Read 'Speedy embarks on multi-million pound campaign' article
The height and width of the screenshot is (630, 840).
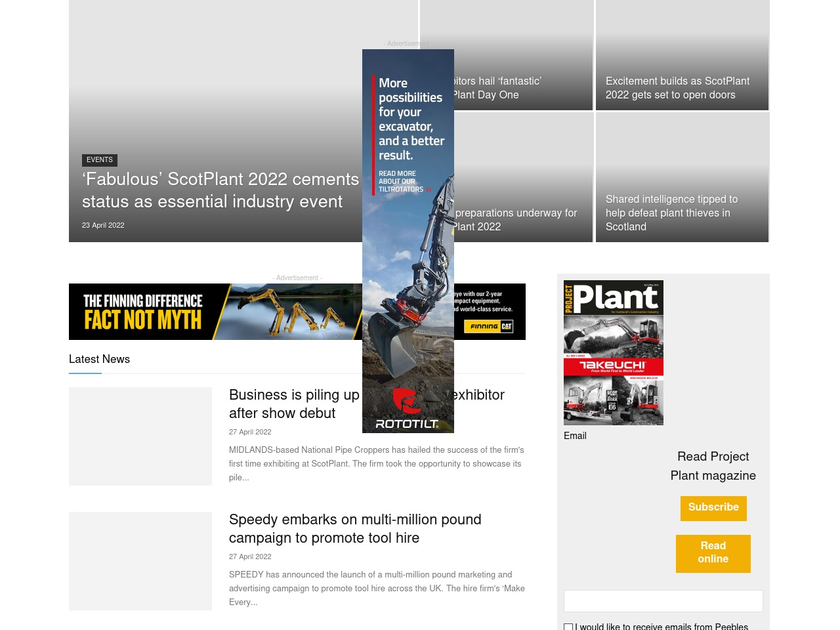(355, 529)
